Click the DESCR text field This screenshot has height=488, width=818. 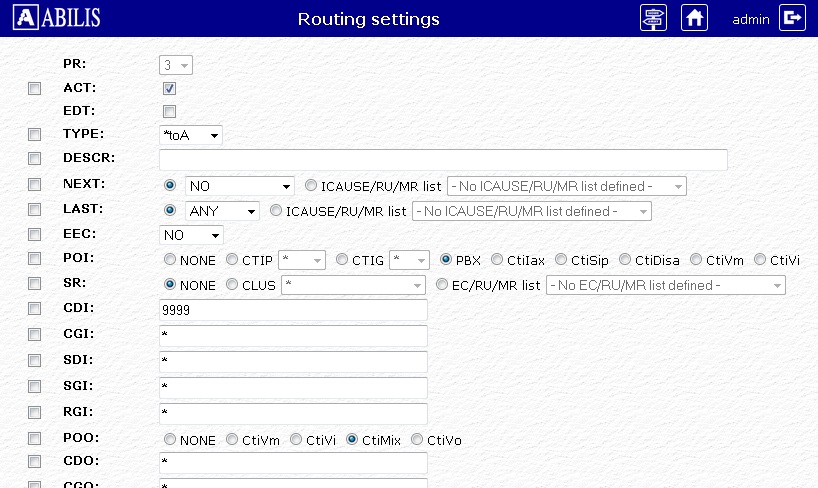point(443,160)
